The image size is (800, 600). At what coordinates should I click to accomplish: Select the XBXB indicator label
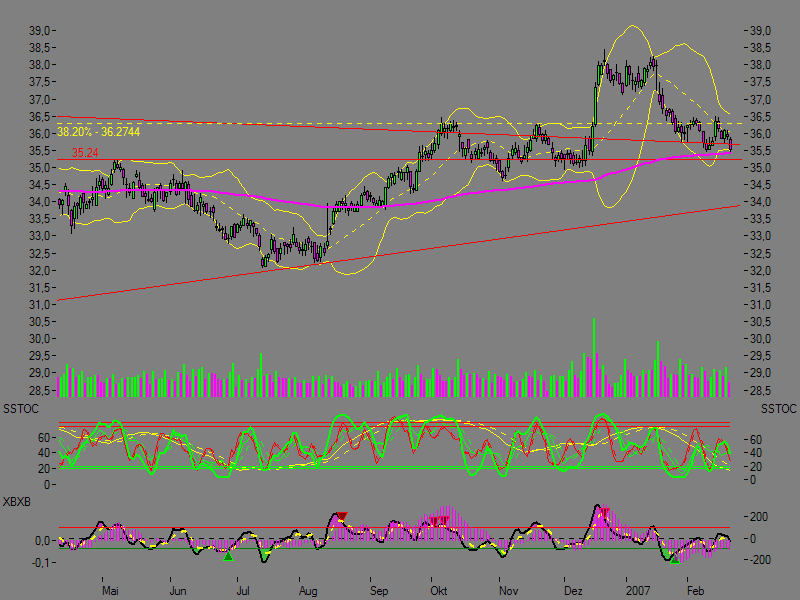[19, 500]
